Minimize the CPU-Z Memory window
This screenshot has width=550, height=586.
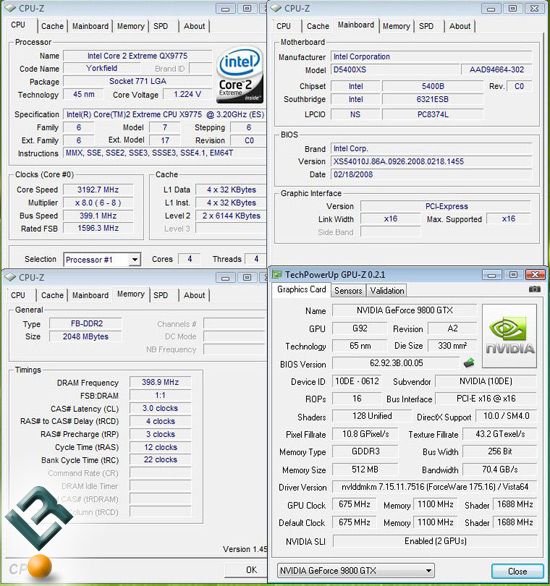pos(225,278)
